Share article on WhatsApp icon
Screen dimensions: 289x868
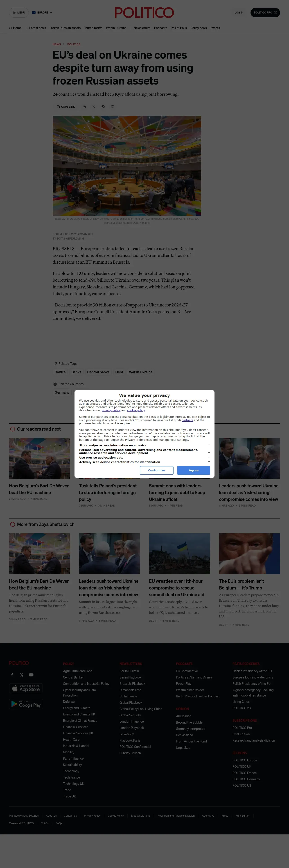coord(103,107)
